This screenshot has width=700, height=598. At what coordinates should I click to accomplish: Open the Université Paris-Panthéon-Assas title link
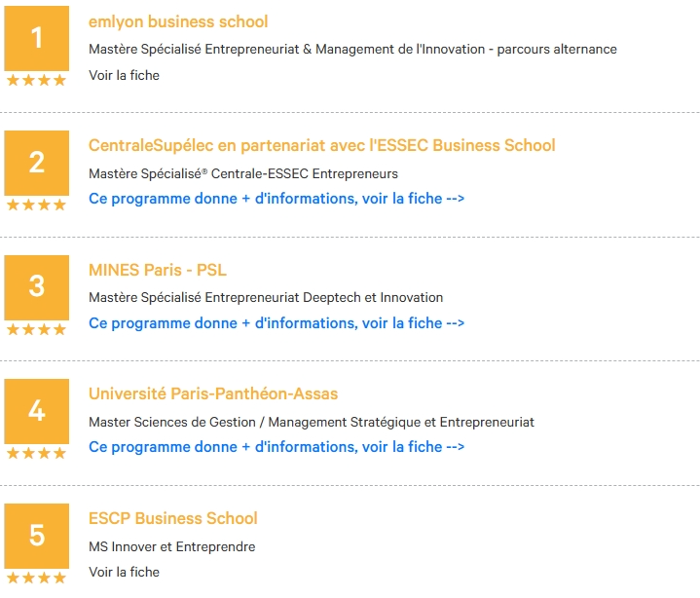(213, 393)
